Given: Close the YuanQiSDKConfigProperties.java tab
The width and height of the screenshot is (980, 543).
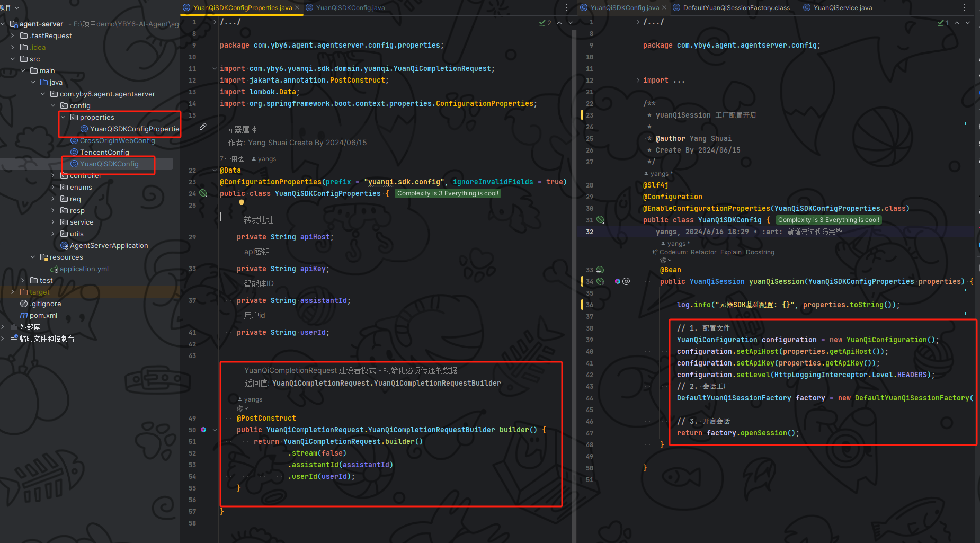Looking at the screenshot, I should [x=297, y=7].
